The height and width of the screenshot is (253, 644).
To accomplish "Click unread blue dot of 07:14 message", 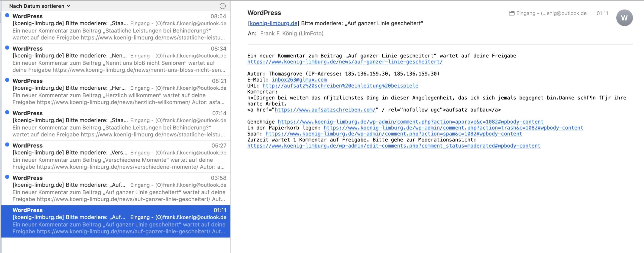I will (x=7, y=112).
